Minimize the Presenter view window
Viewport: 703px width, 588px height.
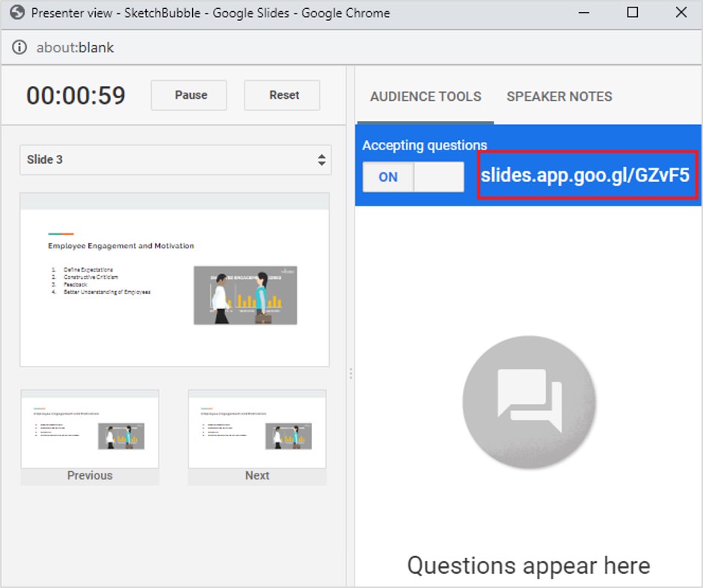coord(584,13)
